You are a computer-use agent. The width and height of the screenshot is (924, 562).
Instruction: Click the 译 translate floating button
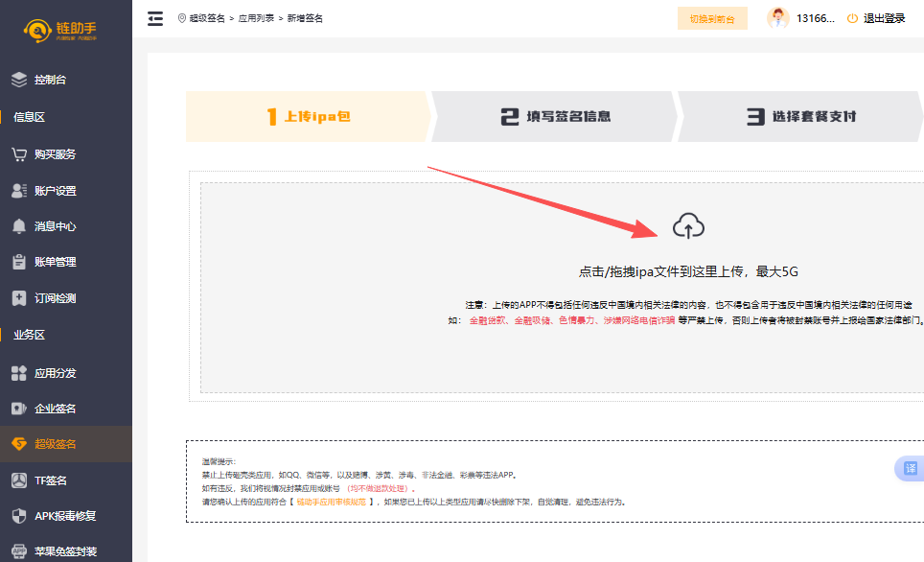[910, 468]
